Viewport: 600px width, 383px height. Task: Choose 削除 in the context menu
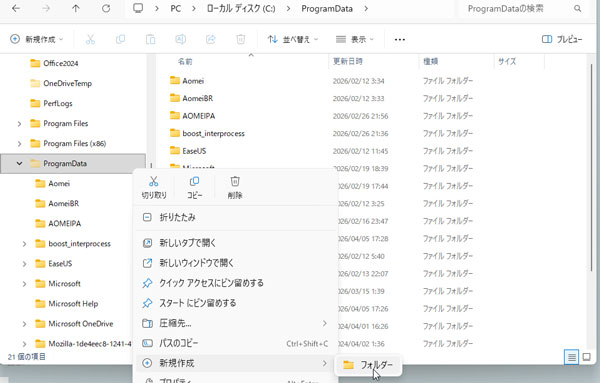pos(235,187)
